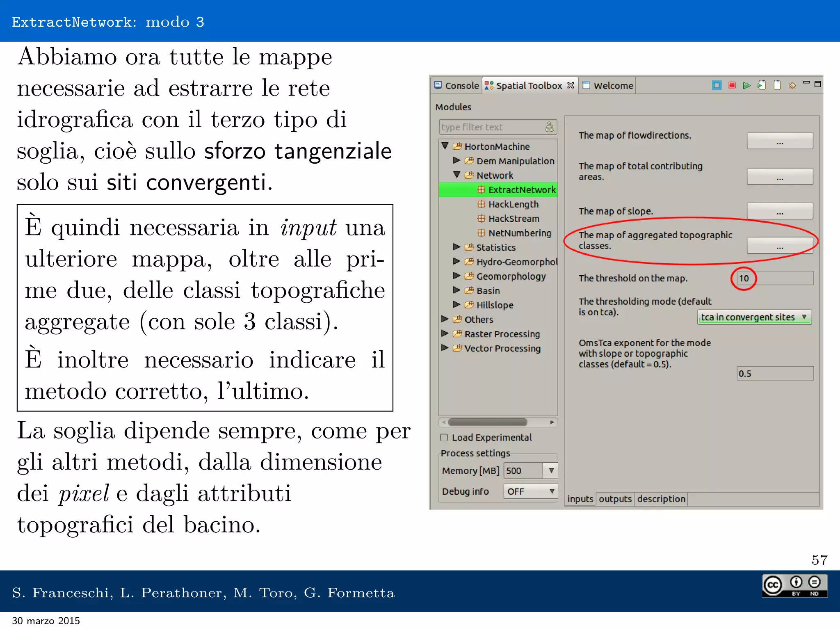Select the outputs tab
840x630 pixels.
(x=615, y=499)
